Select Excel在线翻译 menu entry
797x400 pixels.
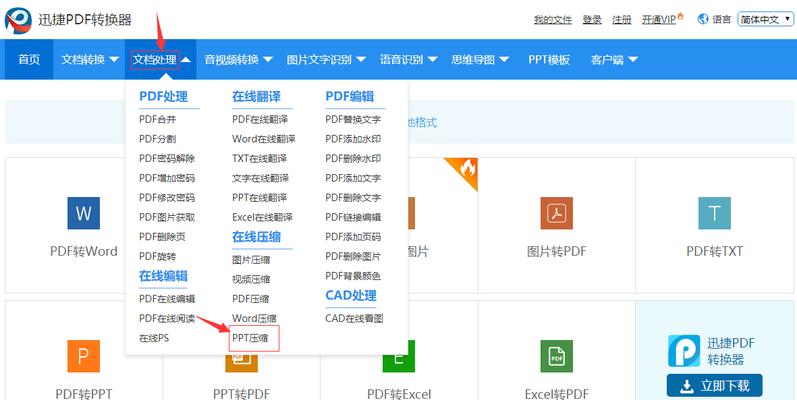262,217
